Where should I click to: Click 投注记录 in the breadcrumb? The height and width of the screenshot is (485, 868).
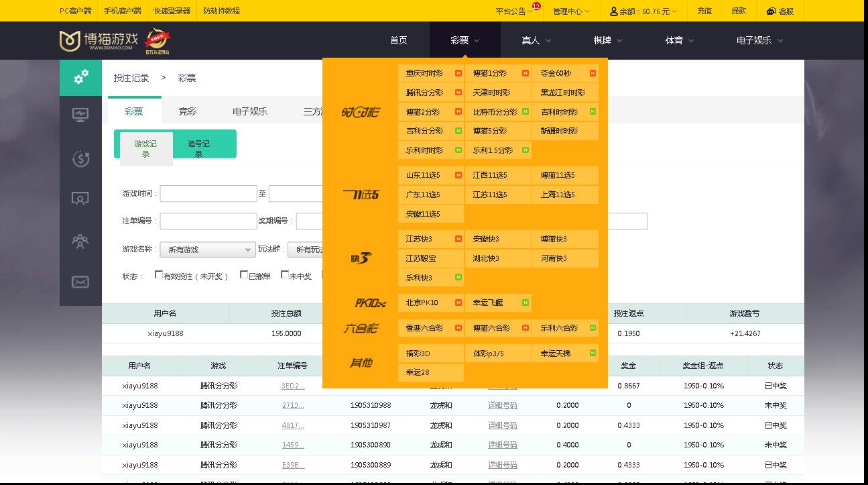(131, 78)
